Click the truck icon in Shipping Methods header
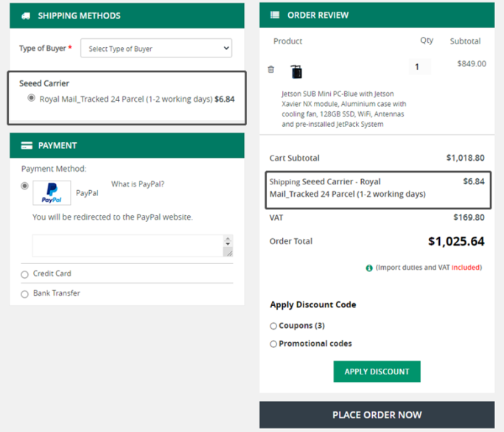 pyautogui.click(x=26, y=15)
